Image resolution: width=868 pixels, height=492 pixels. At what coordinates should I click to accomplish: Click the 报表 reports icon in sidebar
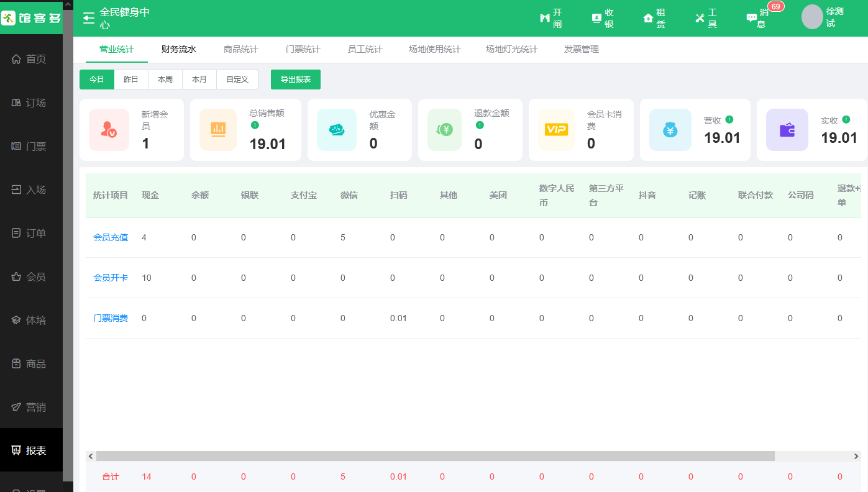[x=17, y=450]
